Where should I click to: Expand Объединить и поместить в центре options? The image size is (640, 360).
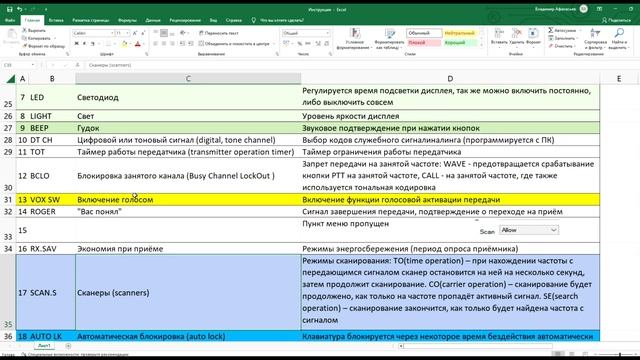point(273,44)
